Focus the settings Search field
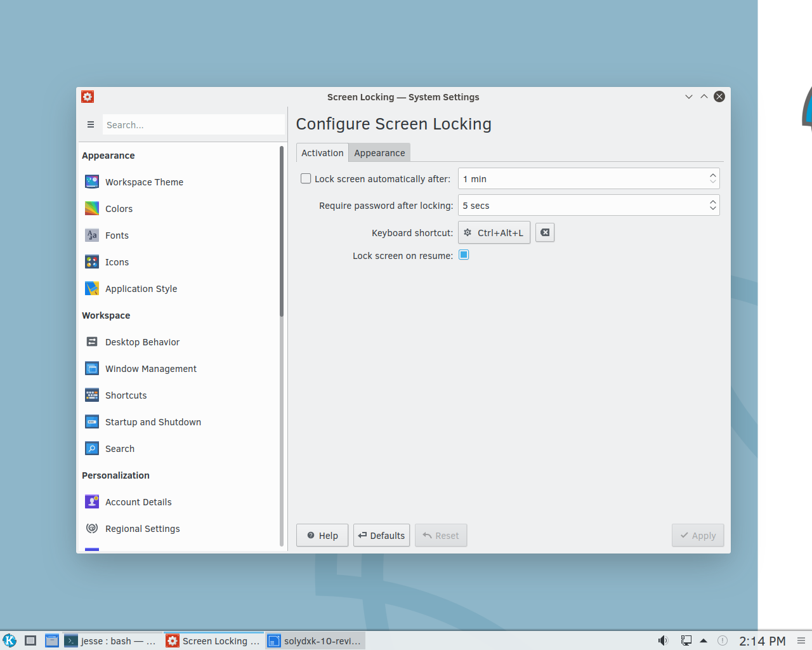Screen dimensions: 812x650 coord(193,125)
